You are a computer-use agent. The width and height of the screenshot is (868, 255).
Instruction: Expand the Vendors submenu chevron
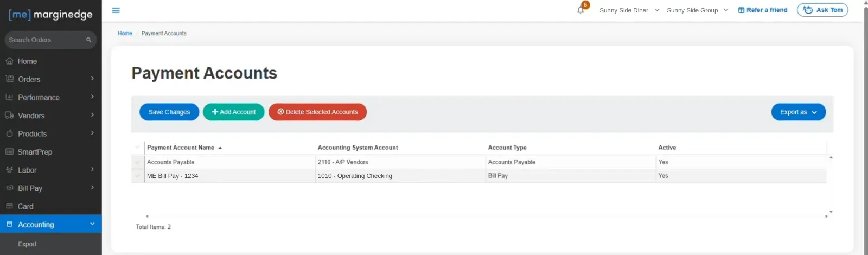92,115
